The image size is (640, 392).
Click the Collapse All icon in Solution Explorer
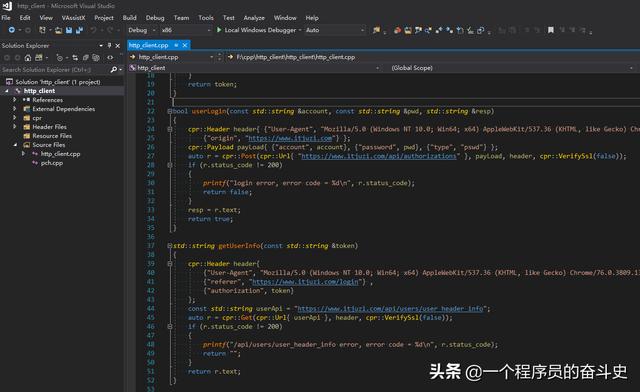(x=85, y=58)
